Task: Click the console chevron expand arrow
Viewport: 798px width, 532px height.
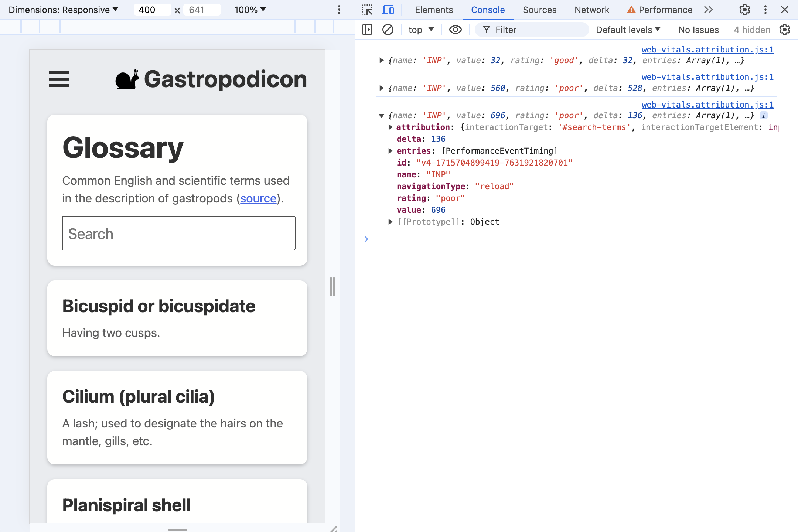Action: click(x=366, y=239)
